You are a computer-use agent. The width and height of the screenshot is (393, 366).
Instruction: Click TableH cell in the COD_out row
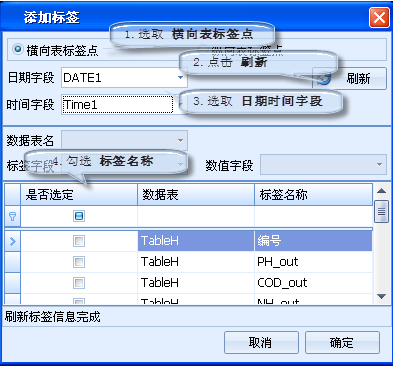(196, 283)
